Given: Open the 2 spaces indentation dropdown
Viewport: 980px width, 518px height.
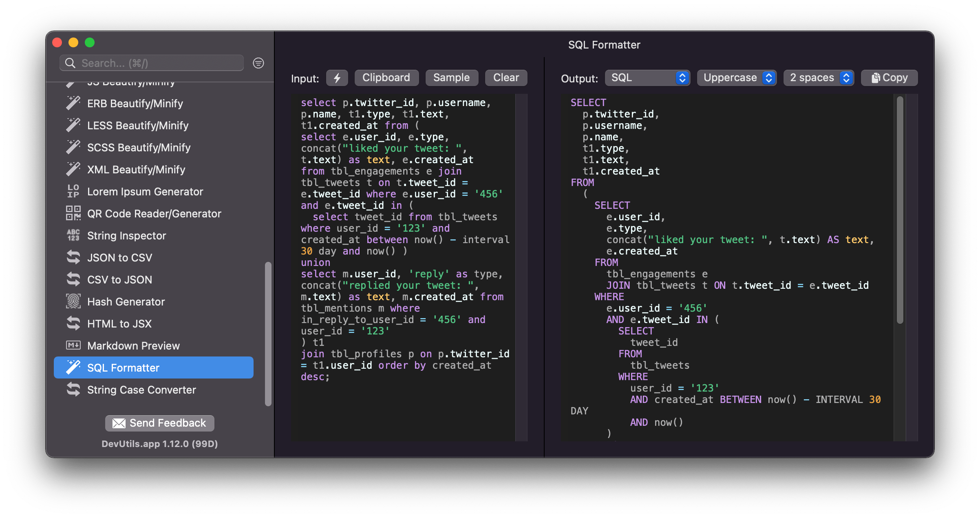Looking at the screenshot, I should pyautogui.click(x=818, y=77).
